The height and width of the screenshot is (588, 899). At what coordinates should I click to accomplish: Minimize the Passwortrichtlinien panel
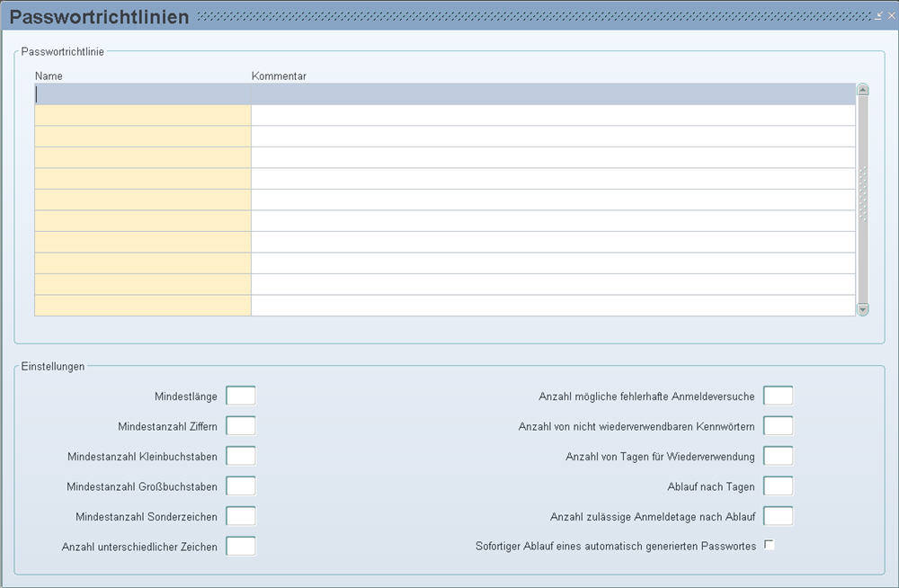pos(878,17)
